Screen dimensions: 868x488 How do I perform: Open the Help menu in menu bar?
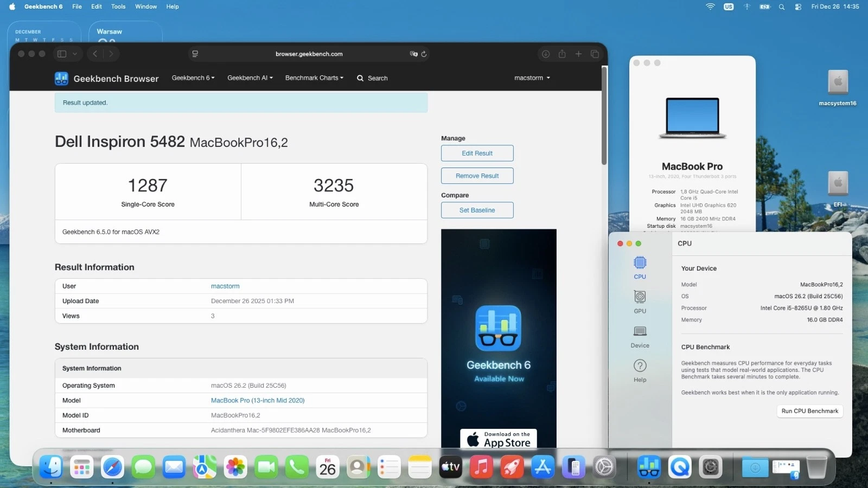click(x=173, y=7)
